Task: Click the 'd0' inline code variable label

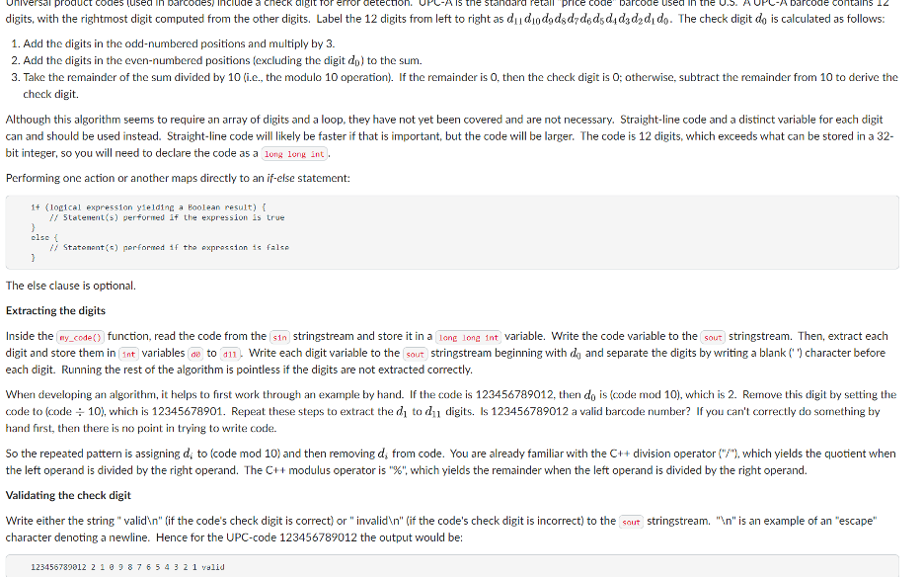Action: [195, 354]
